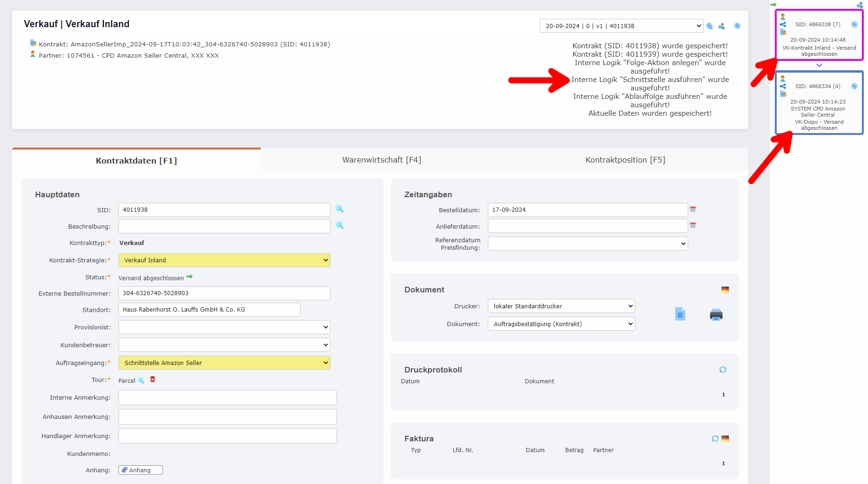The height and width of the screenshot is (484, 868).
Task: Click the magnifier icon next to Beschreibung field
Action: (x=339, y=225)
